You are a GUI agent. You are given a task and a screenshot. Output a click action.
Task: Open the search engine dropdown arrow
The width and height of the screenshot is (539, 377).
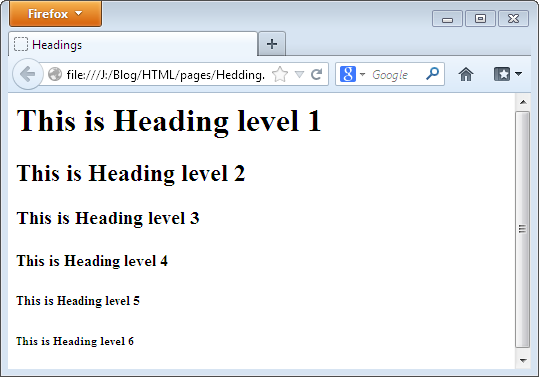coord(362,74)
